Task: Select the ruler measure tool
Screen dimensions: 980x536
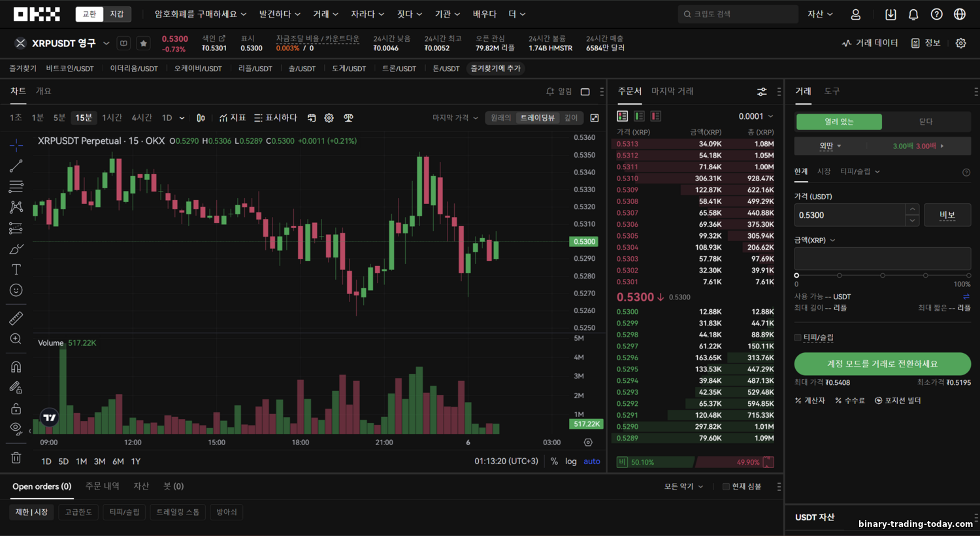Action: [x=16, y=318]
